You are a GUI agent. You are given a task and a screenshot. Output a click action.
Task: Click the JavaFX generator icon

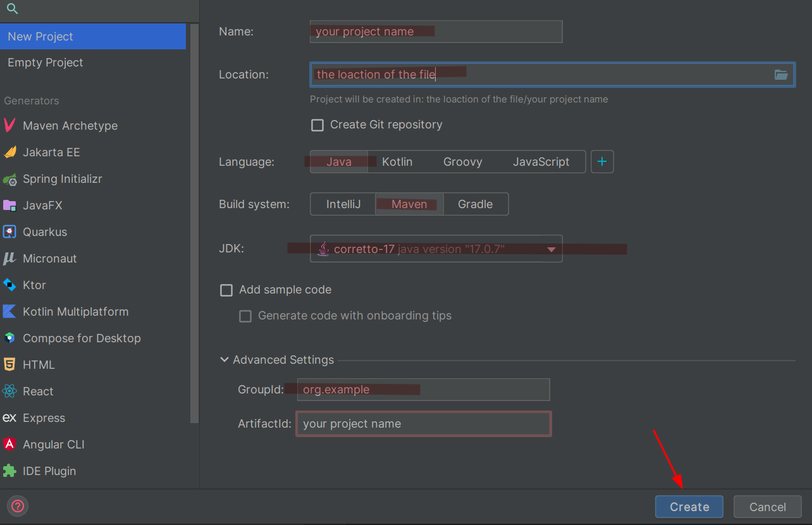[x=9, y=206]
